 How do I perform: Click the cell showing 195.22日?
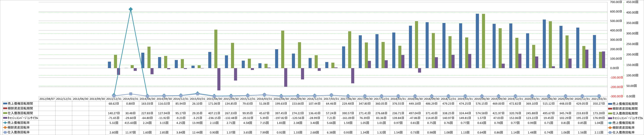(582, 118)
